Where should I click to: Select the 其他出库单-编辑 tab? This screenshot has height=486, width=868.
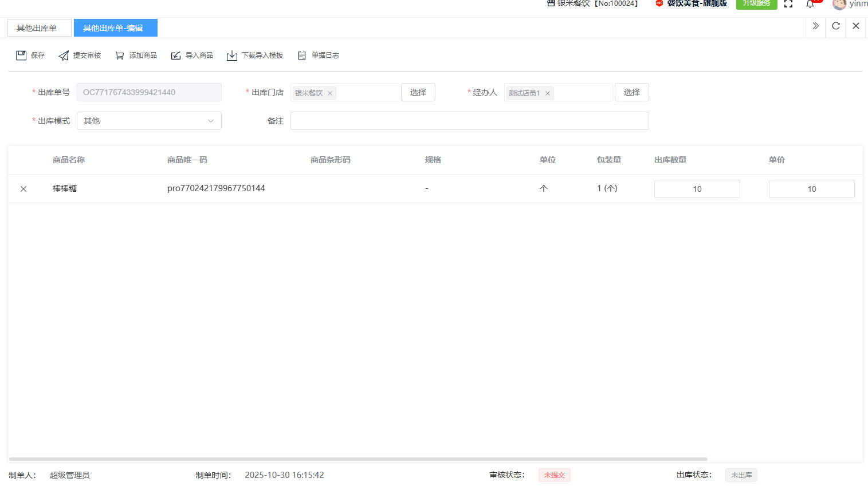tap(115, 28)
